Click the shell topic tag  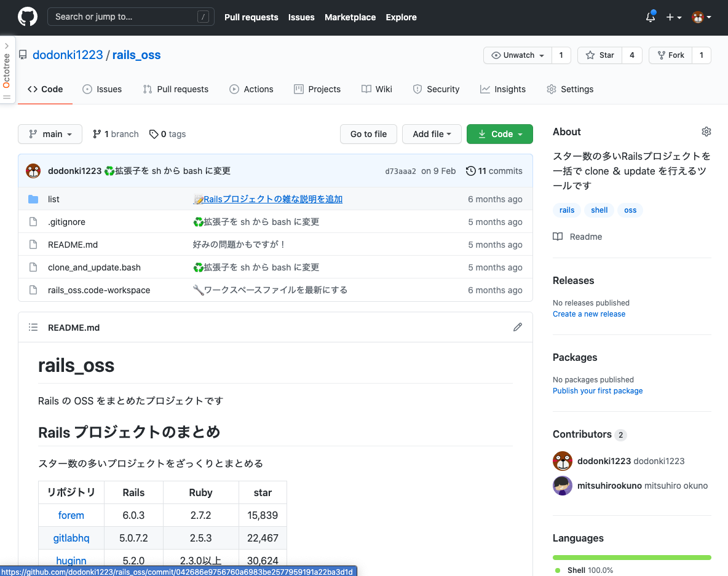tap(599, 210)
